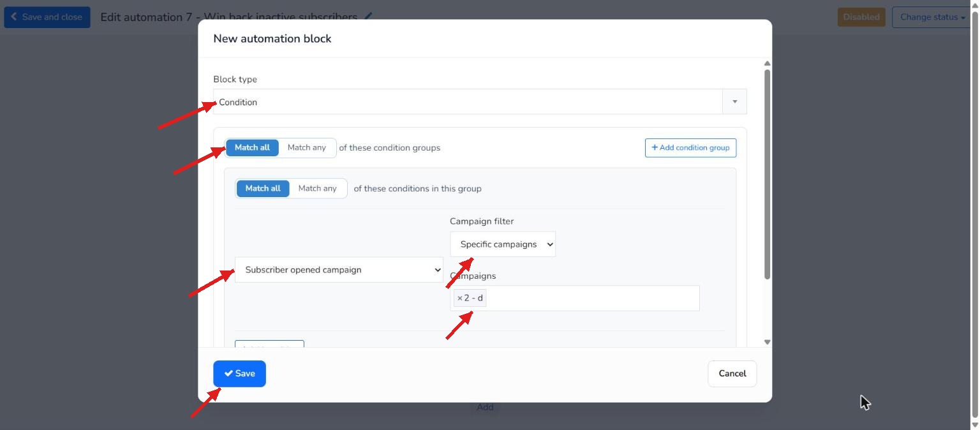The image size is (980, 430).
Task: Click the modal scrollbar up arrow
Action: [768, 63]
